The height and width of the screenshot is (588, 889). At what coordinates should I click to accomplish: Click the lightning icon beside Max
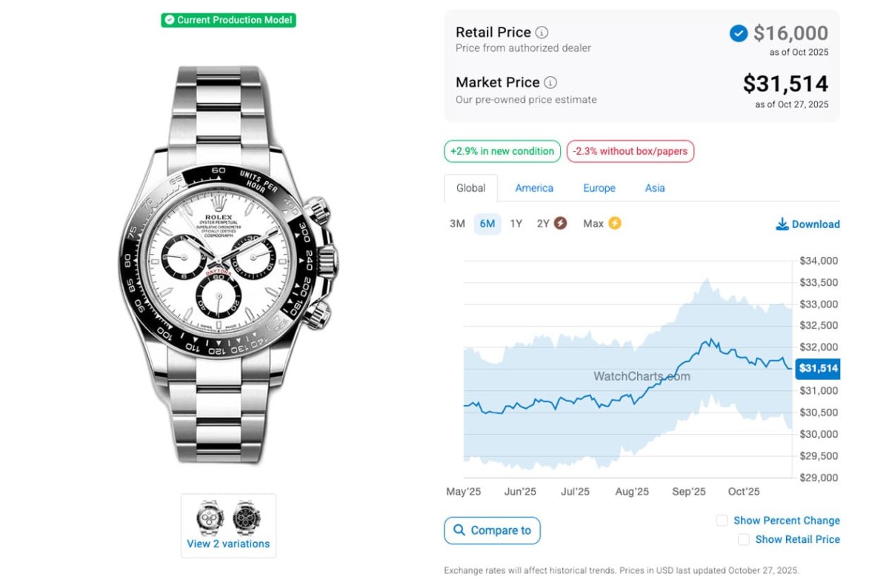[x=614, y=223]
